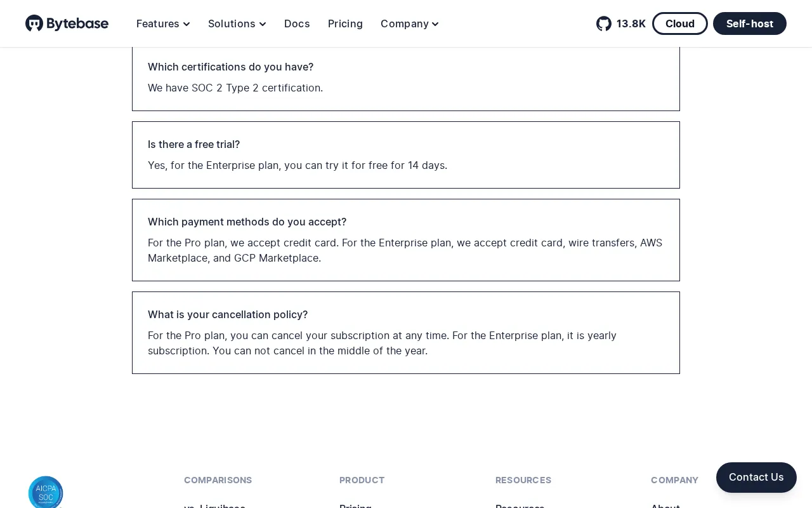Click the 13.8K star count
This screenshot has height=508, width=812.
tap(631, 23)
